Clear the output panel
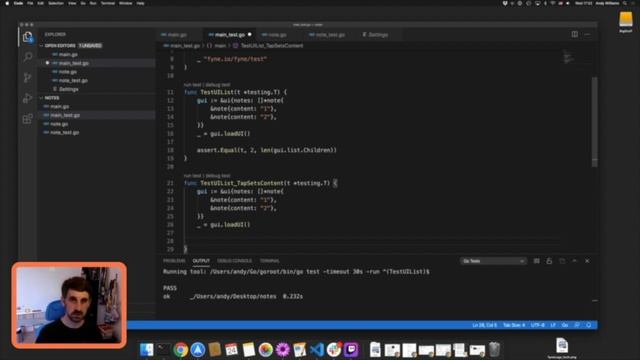The height and width of the screenshot is (360, 640). click(536, 261)
